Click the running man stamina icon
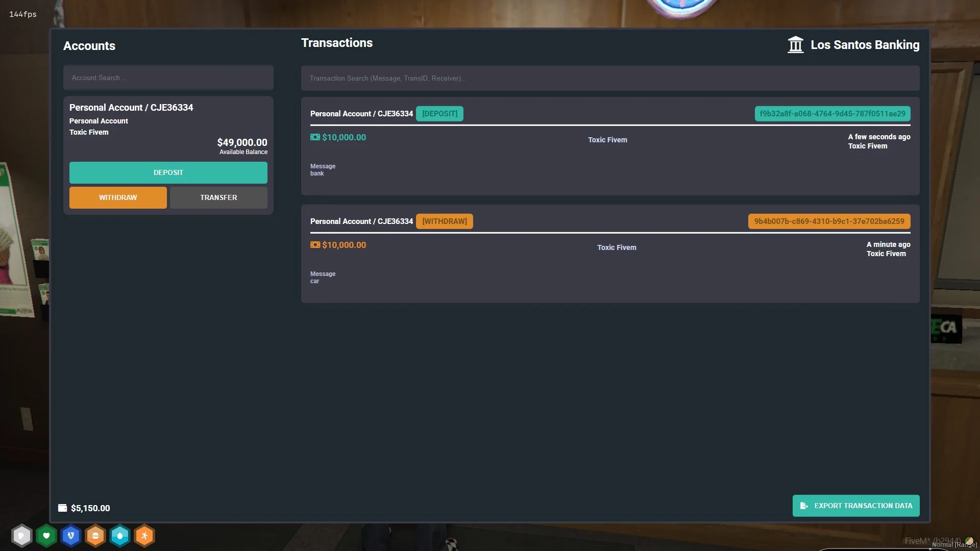This screenshot has width=980, height=551. tap(144, 536)
